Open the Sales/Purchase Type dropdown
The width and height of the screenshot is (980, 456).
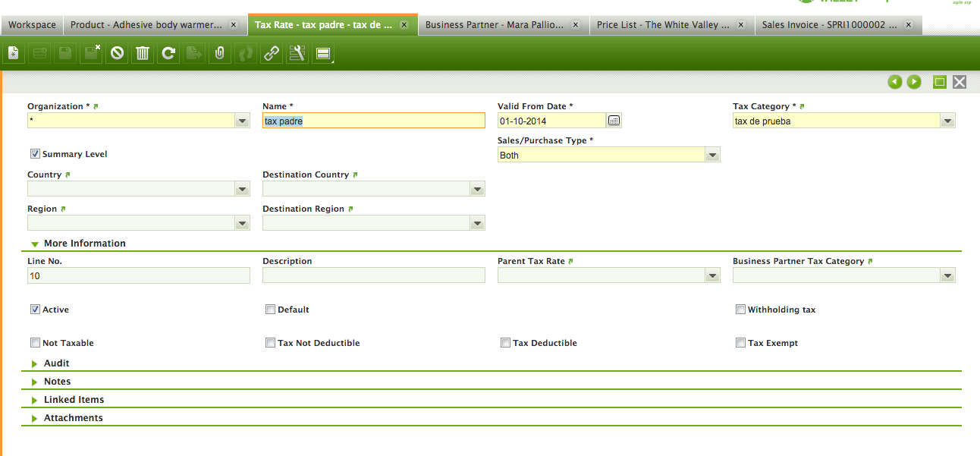click(x=713, y=155)
